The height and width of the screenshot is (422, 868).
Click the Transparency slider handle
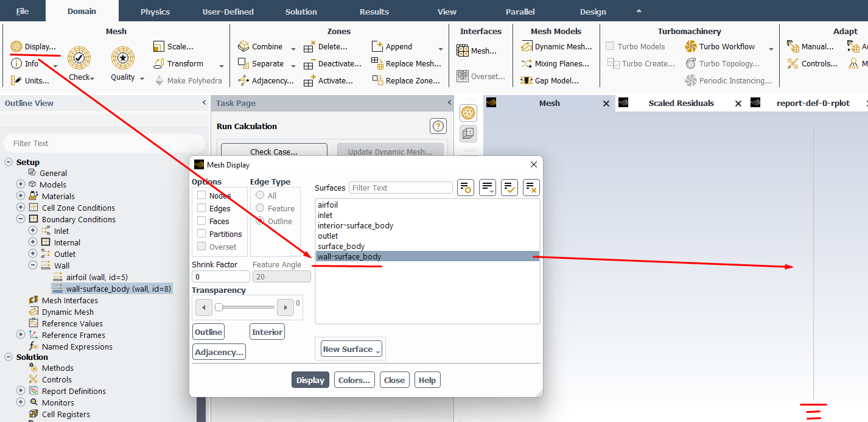click(219, 308)
